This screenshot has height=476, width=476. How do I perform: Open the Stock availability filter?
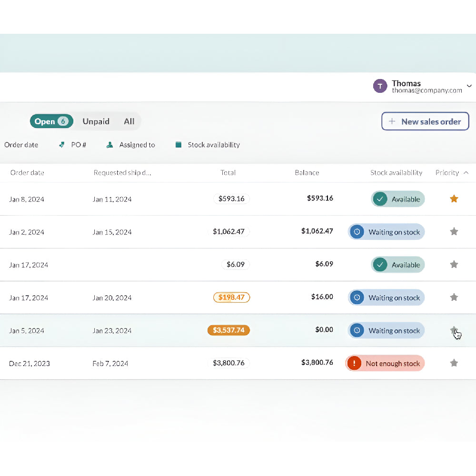pyautogui.click(x=208, y=145)
